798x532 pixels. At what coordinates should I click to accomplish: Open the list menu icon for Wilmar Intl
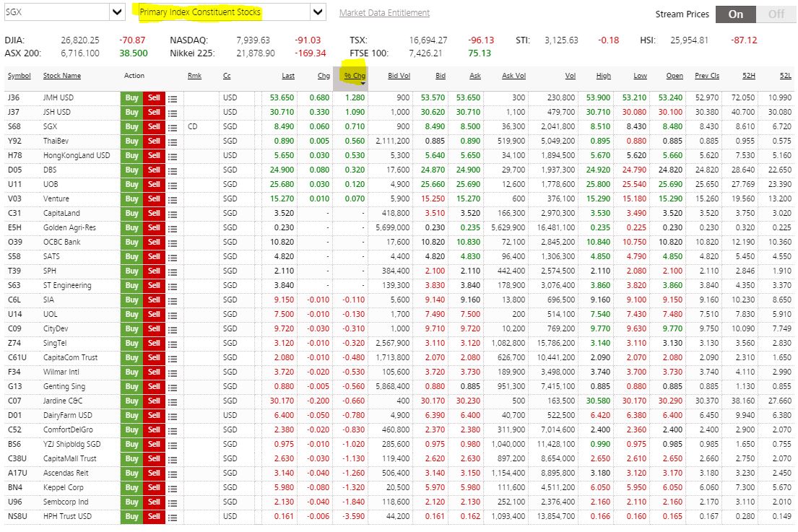(173, 372)
